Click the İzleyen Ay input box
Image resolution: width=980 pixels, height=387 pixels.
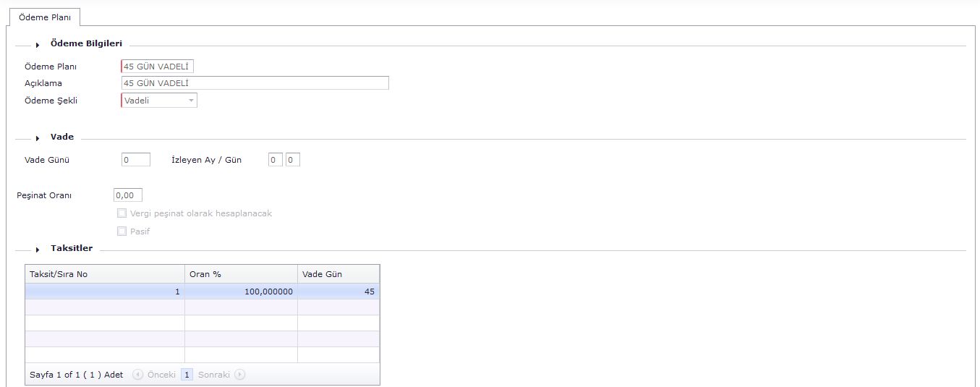[276, 160]
